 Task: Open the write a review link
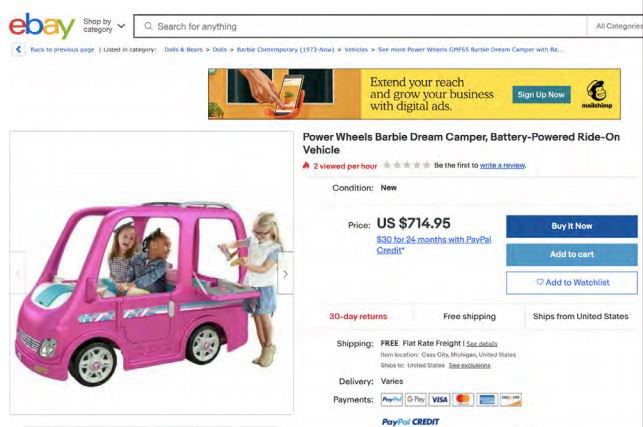point(502,165)
